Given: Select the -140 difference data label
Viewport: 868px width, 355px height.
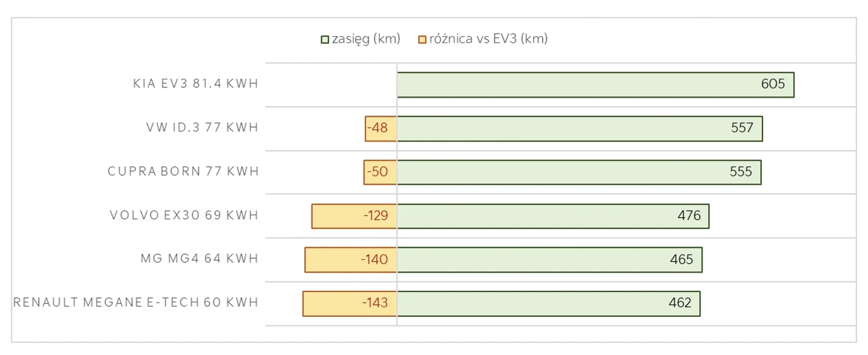Looking at the screenshot, I should pyautogui.click(x=374, y=259).
